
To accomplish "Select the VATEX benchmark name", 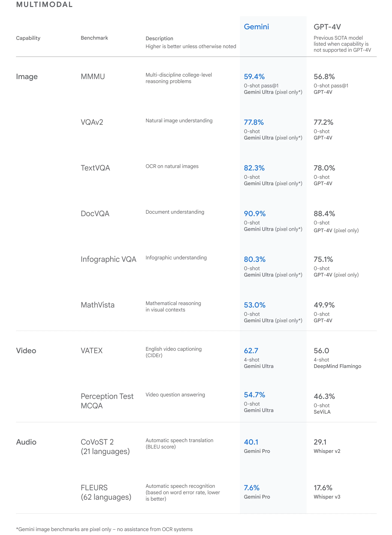I will click(x=92, y=351).
